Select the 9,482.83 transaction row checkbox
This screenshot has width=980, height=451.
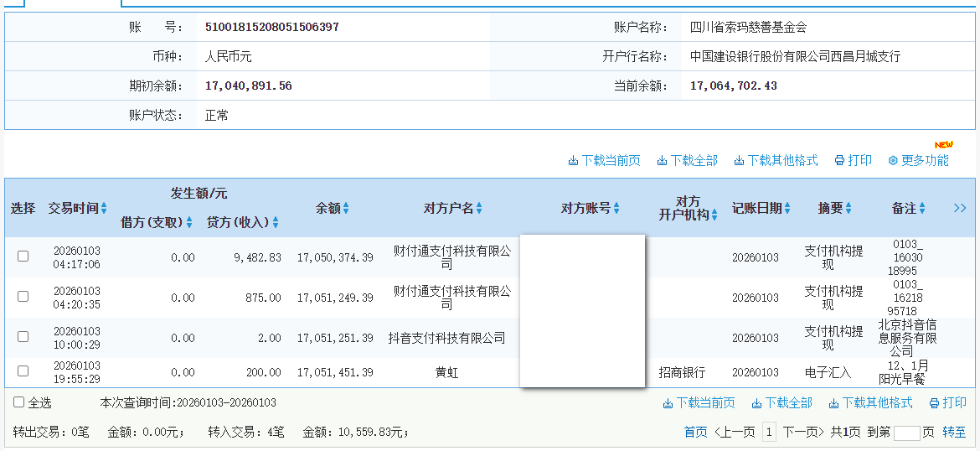coord(23,257)
